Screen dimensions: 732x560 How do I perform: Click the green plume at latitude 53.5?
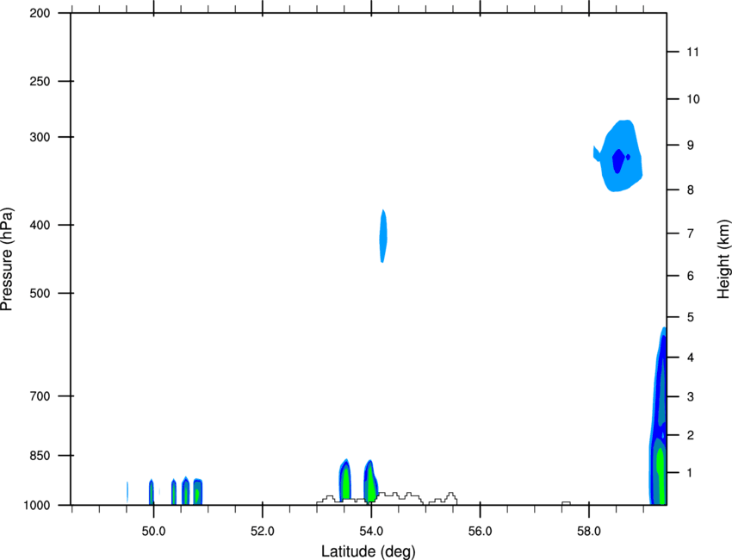pos(345,481)
